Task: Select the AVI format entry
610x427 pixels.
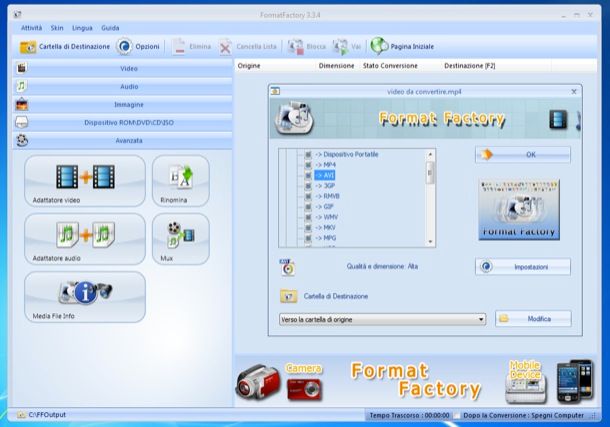Action: tap(324, 175)
